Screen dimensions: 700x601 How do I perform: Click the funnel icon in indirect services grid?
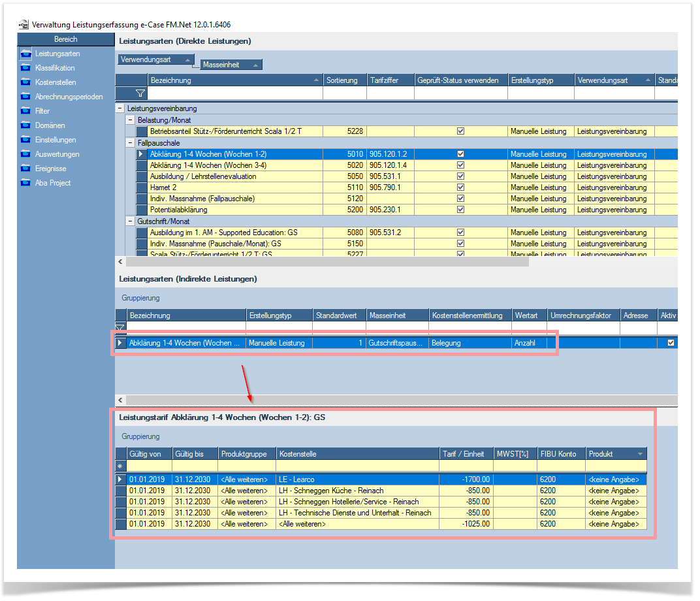pos(119,328)
